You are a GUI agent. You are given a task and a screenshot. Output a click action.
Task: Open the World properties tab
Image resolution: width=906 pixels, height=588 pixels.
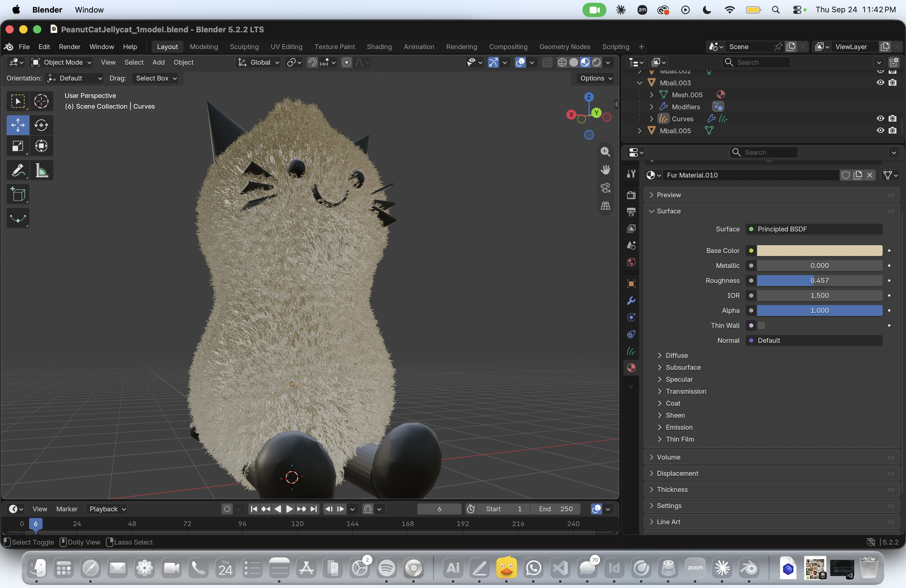click(x=631, y=262)
